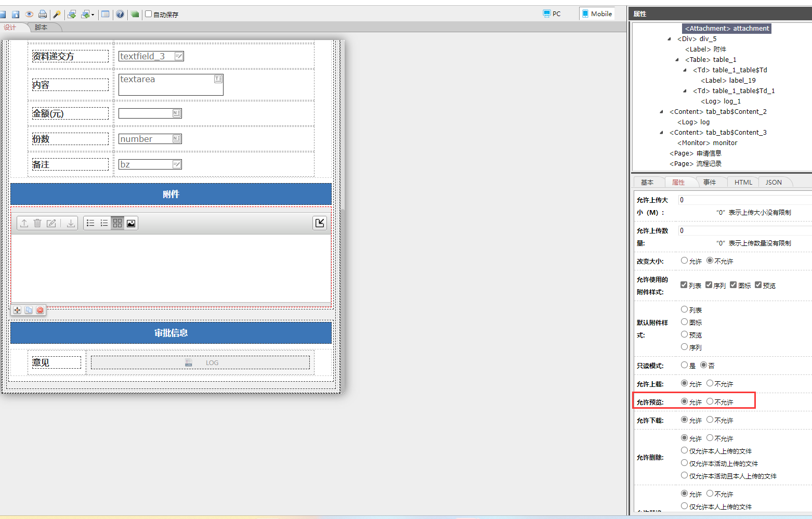Click the textfield_3 edit icon
The height and width of the screenshot is (519, 812).
[179, 56]
